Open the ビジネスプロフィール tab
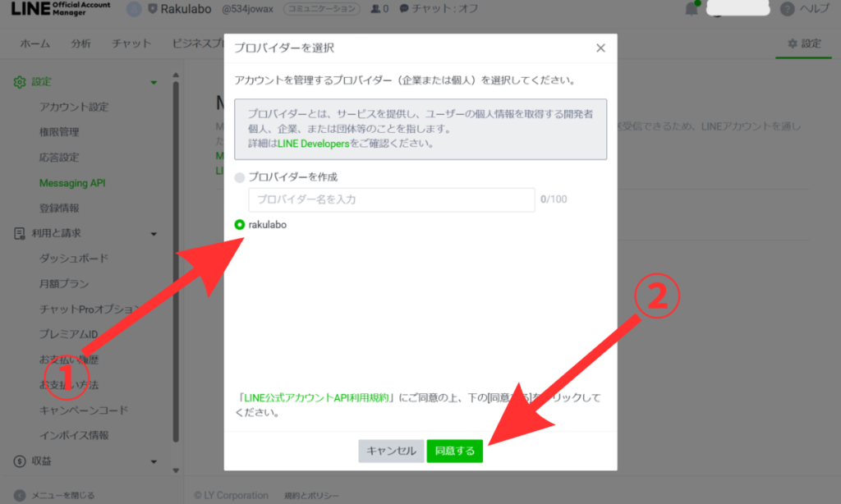Screen dimensions: 841x504 pyautogui.click(x=198, y=44)
